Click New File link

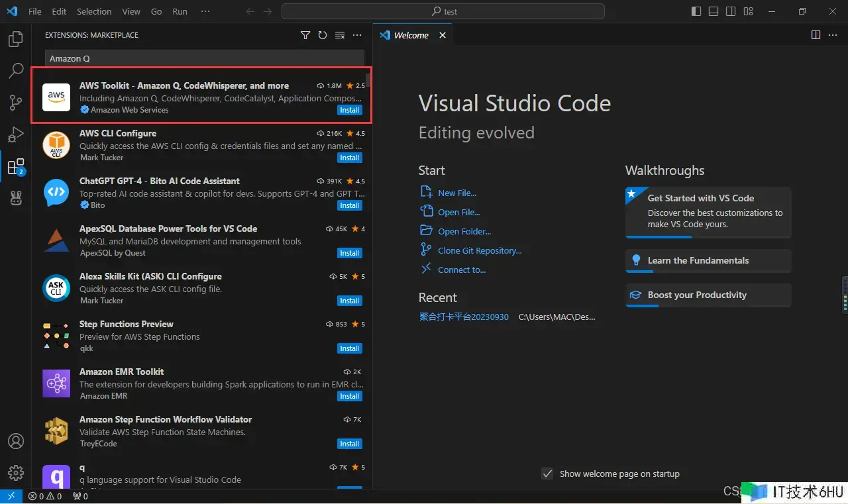[457, 193]
